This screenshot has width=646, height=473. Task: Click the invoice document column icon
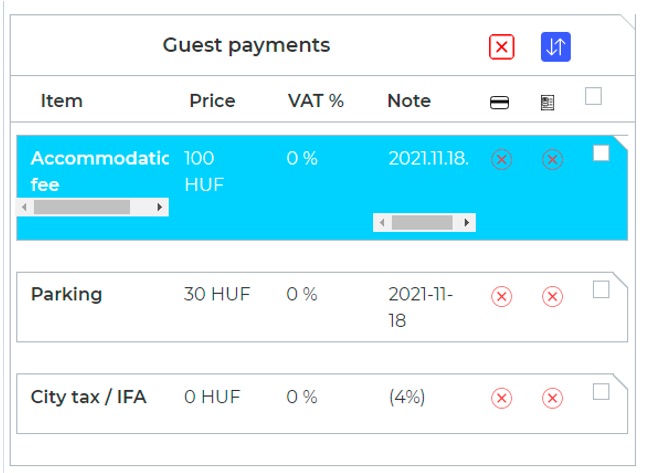click(547, 102)
